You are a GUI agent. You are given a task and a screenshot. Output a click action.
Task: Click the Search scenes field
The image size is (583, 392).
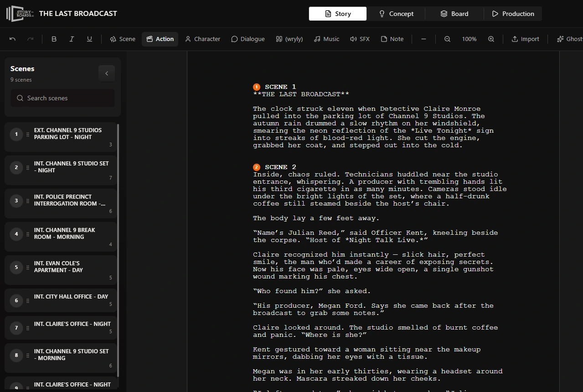click(x=62, y=98)
